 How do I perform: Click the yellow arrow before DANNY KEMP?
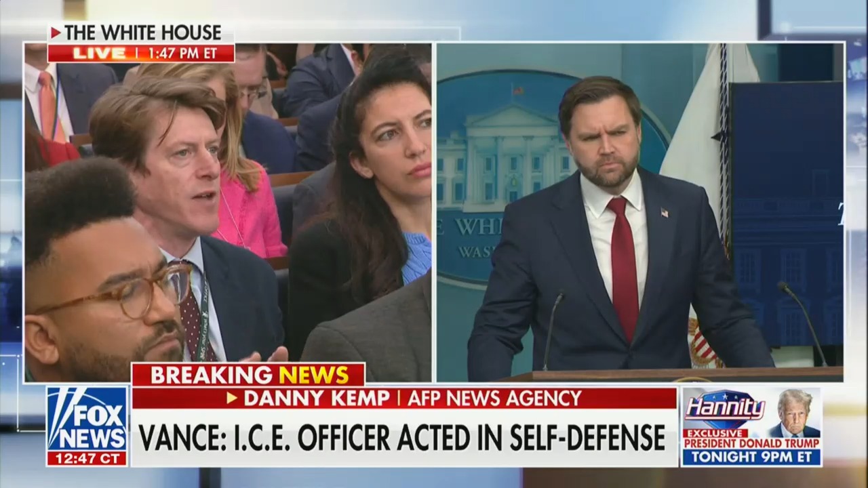[x=232, y=398]
